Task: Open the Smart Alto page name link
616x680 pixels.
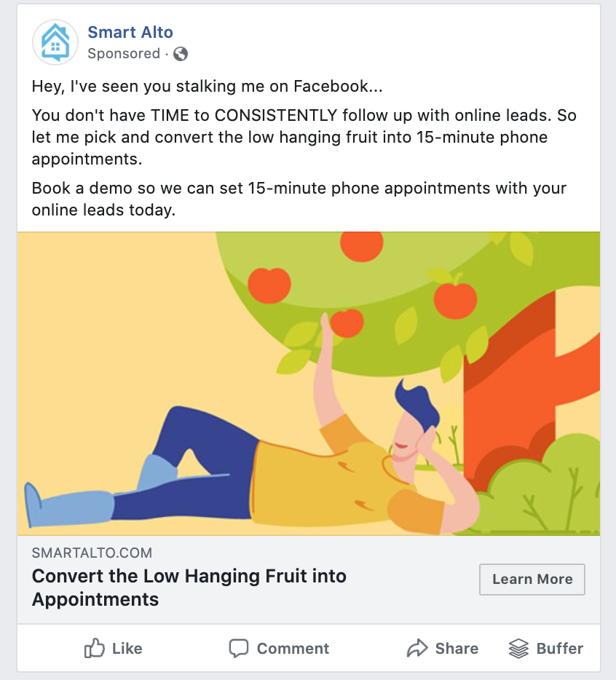Action: 130,32
